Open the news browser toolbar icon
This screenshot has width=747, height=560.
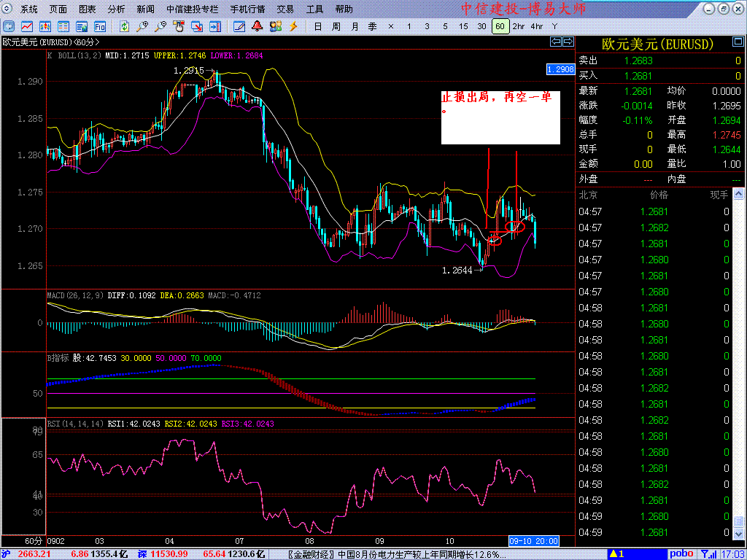click(82, 26)
